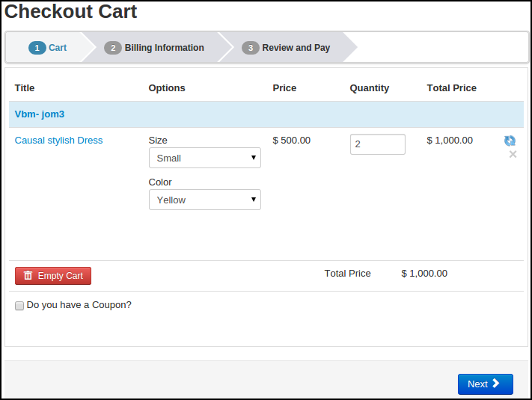
Task: Open the Size dropdown showing Small
Action: pos(204,158)
